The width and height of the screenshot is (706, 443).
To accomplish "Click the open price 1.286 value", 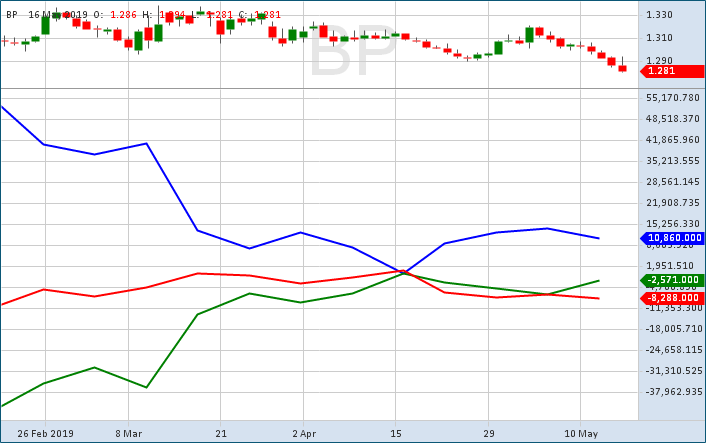I will coord(123,15).
